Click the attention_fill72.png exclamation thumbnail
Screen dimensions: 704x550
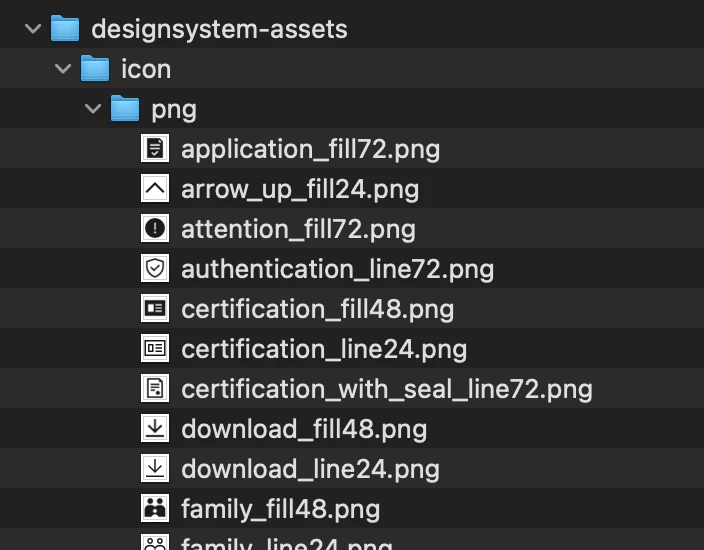pyautogui.click(x=155, y=228)
